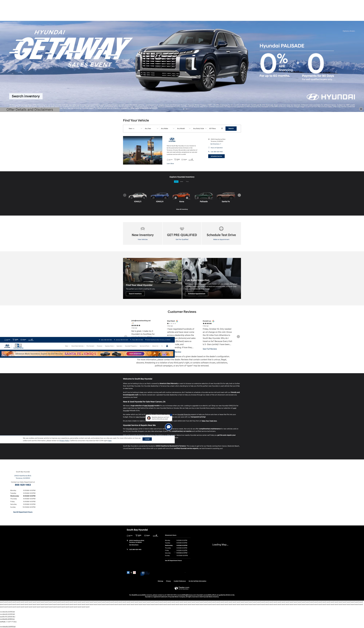Expand the Finance nav menu
This screenshot has height=628, width=364.
pos(100,346)
